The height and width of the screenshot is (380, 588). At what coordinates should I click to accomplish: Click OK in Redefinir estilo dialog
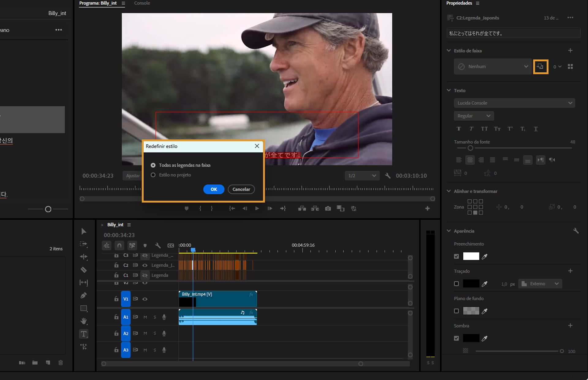click(213, 189)
